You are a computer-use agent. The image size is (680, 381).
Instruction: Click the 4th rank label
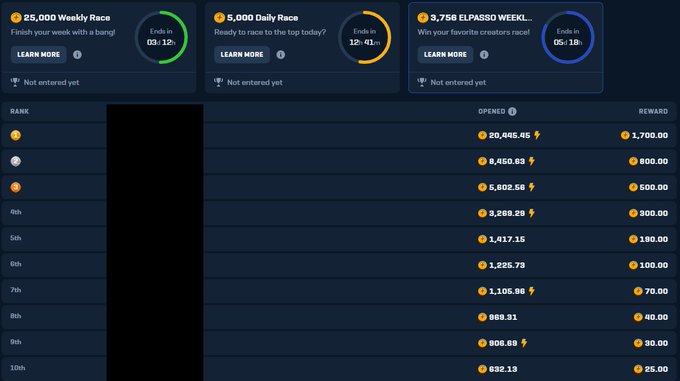tap(16, 212)
